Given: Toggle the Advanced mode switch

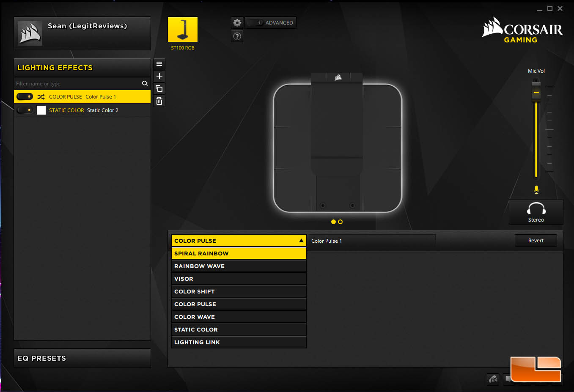Looking at the screenshot, I should [255, 23].
